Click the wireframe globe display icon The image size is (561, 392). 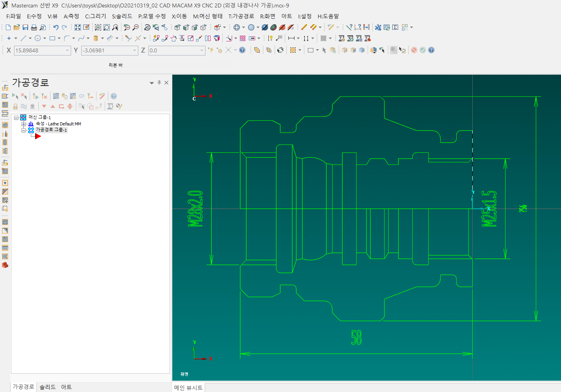pos(237,27)
